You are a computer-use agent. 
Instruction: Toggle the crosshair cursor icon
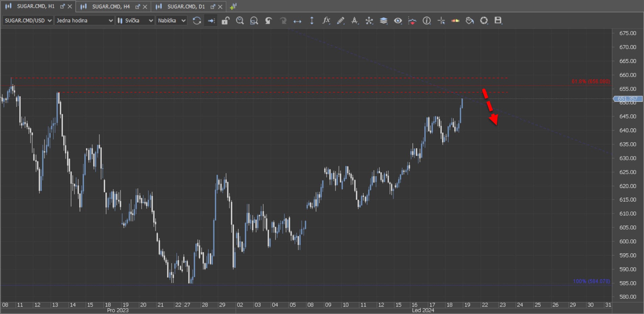coord(441,21)
